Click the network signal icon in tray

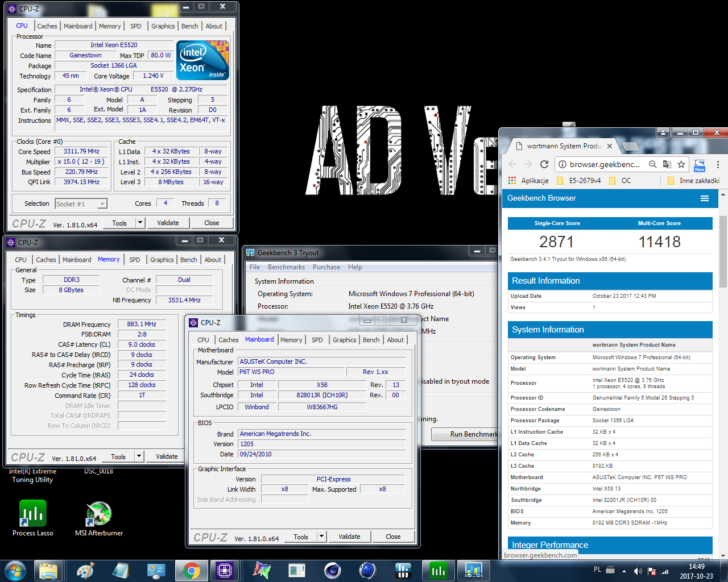pos(665,571)
